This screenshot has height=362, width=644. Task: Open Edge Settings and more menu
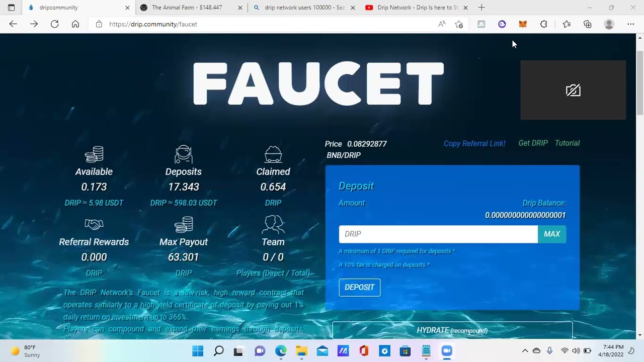coord(630,24)
